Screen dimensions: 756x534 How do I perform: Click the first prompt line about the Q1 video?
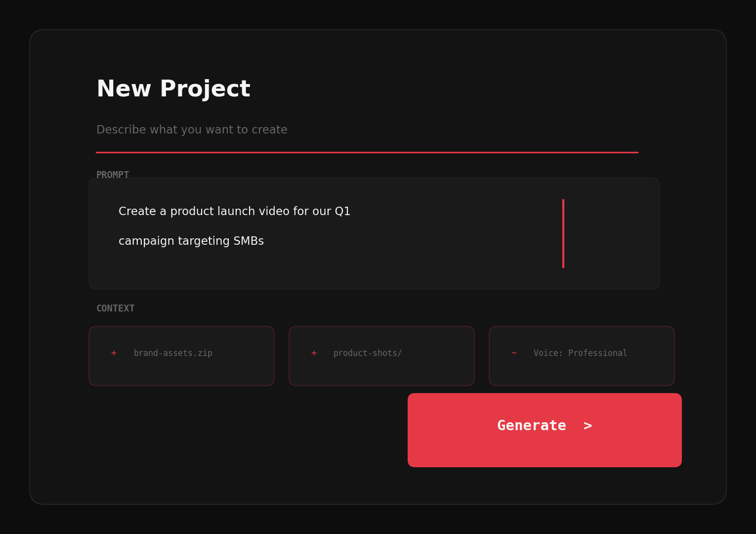click(234, 212)
